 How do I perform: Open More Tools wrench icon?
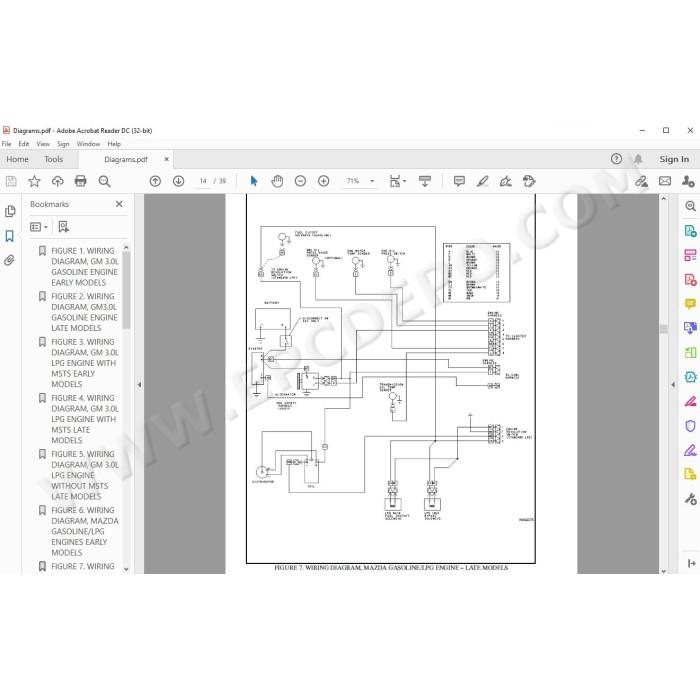(x=690, y=499)
